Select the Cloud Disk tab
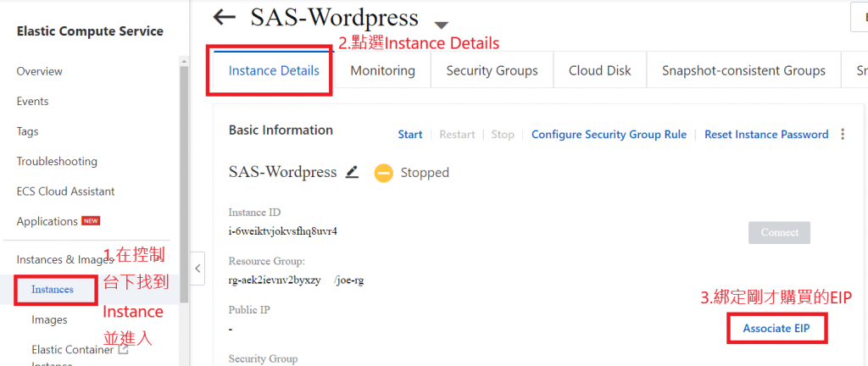 (x=599, y=70)
